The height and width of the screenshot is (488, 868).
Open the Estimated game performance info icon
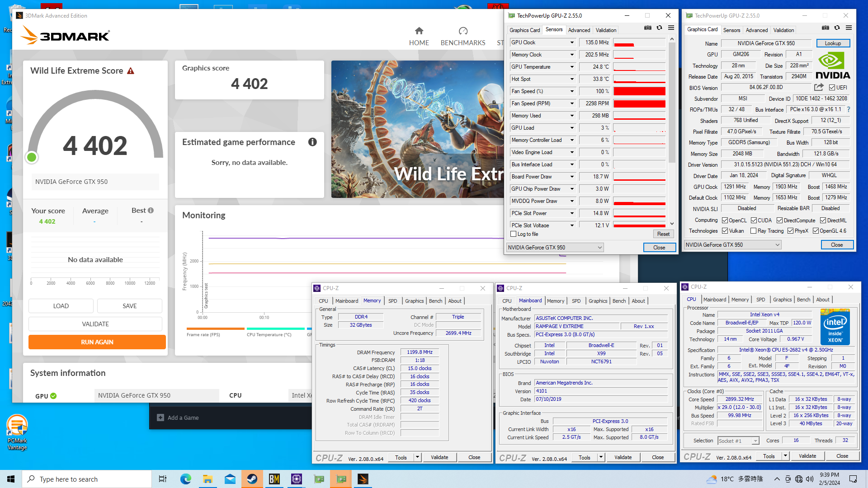[312, 142]
